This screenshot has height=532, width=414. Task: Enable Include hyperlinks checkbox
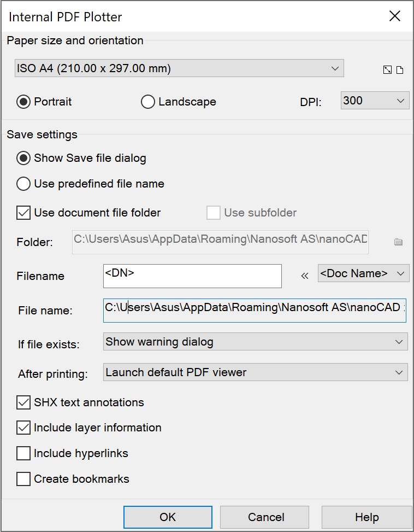[x=23, y=453]
